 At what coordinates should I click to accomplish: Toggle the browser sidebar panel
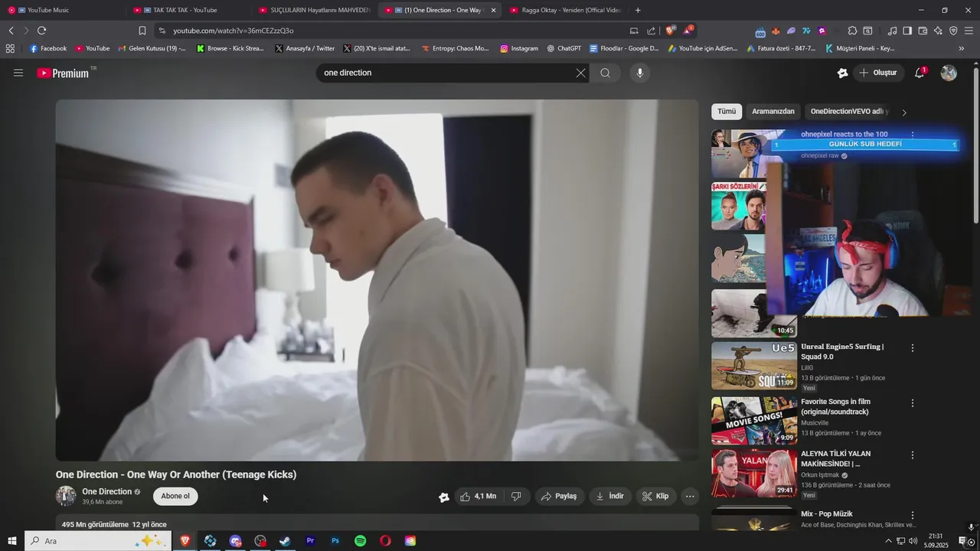click(x=907, y=31)
